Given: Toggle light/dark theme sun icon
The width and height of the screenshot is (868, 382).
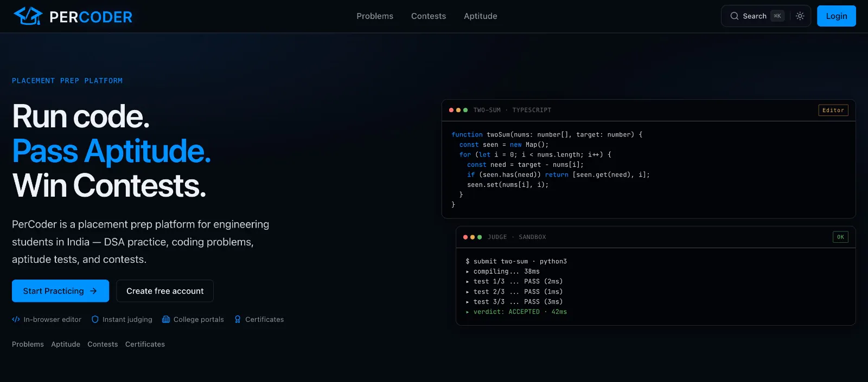Looking at the screenshot, I should click(x=800, y=16).
